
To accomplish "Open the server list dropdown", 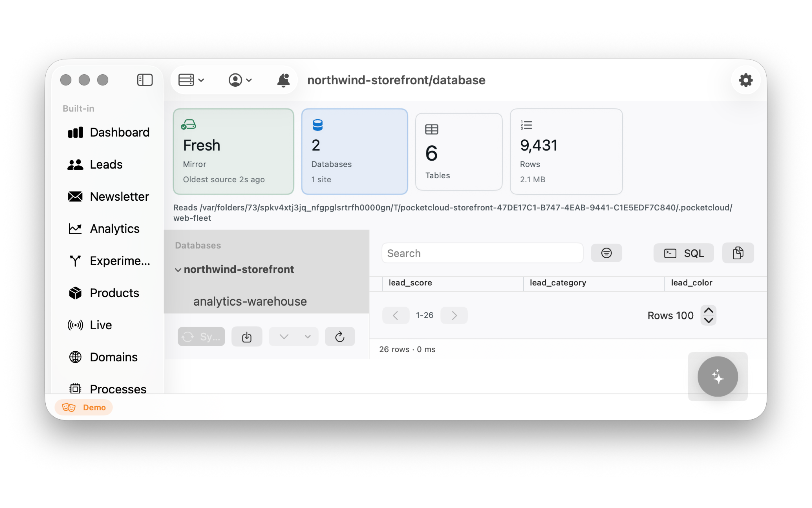I will [x=191, y=80].
